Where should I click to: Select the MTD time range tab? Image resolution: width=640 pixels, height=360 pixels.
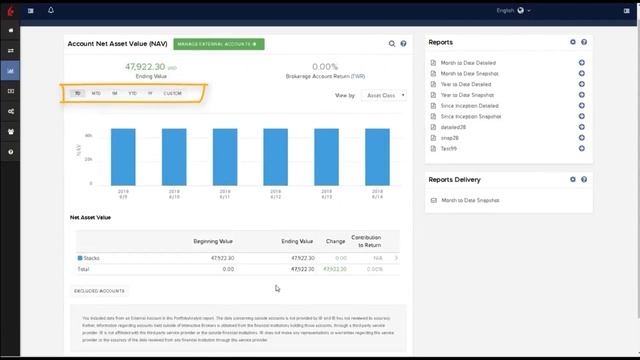[96, 93]
